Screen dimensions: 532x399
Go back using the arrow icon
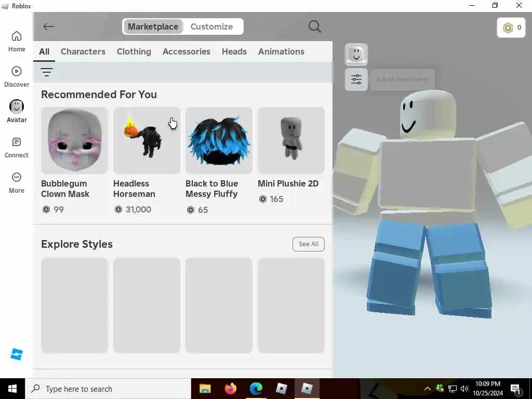point(48,26)
